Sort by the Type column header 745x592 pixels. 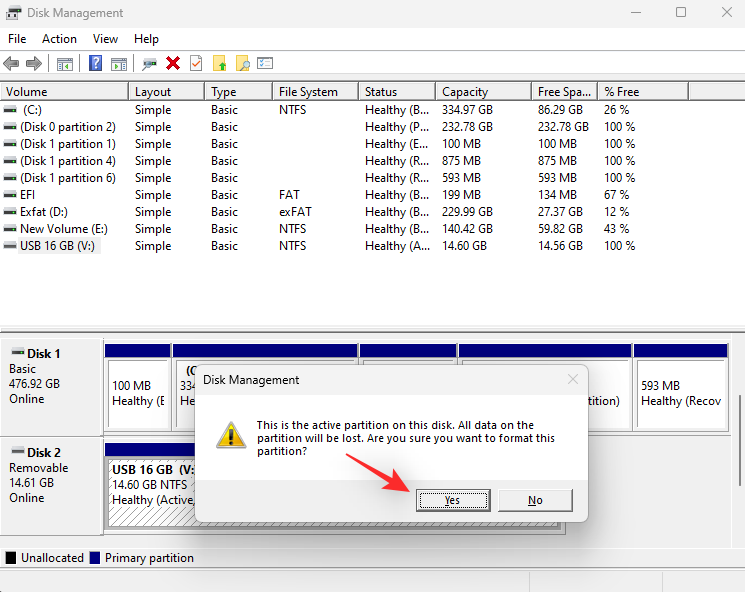pos(239,92)
